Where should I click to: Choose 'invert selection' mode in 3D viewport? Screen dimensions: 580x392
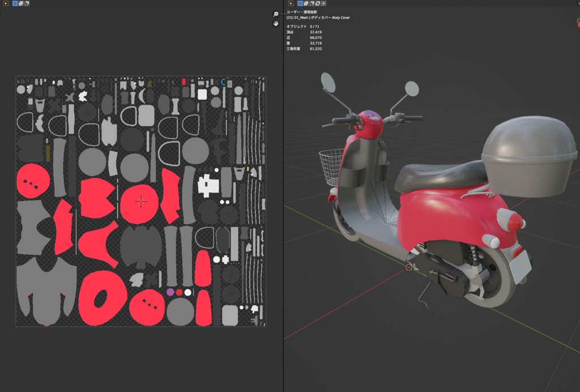click(318, 3)
